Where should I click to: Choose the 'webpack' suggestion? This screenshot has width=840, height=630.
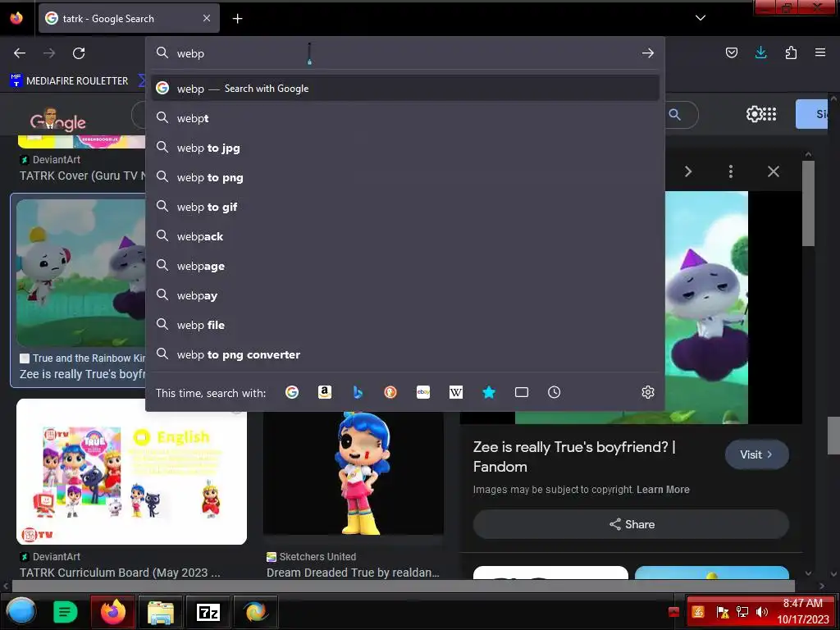[405, 236]
